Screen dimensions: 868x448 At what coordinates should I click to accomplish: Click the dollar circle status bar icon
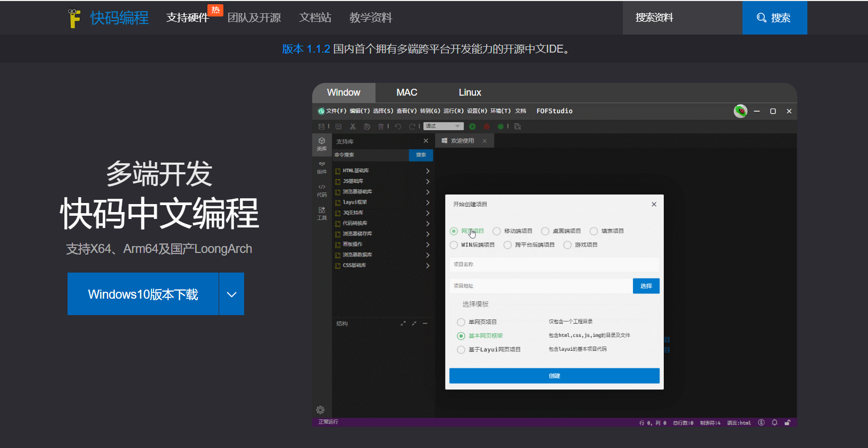click(761, 422)
